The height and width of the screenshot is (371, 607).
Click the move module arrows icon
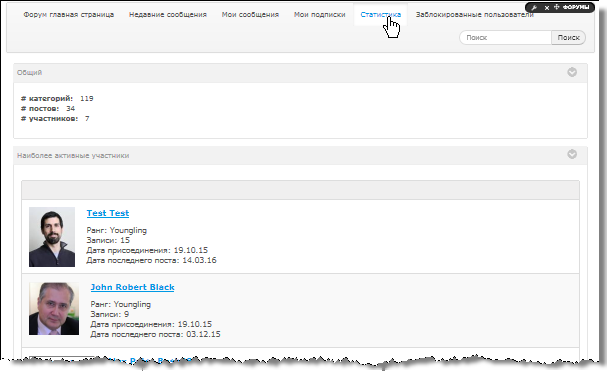coord(557,7)
